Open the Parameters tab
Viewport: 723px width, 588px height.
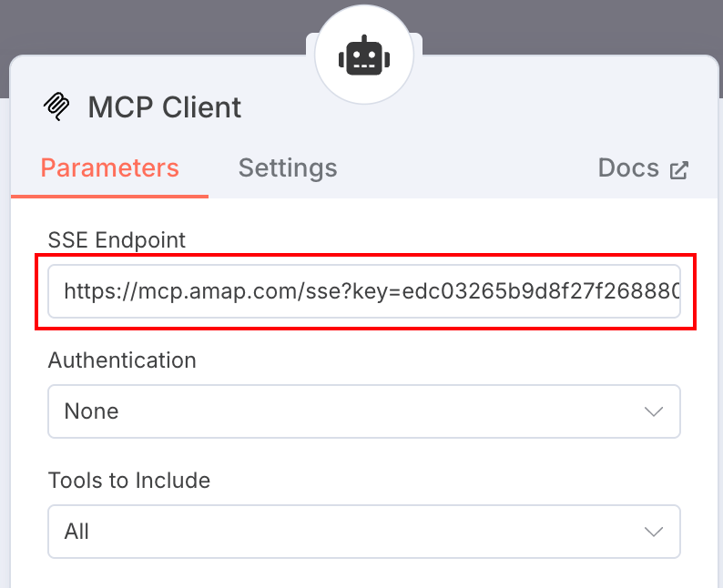(x=110, y=167)
